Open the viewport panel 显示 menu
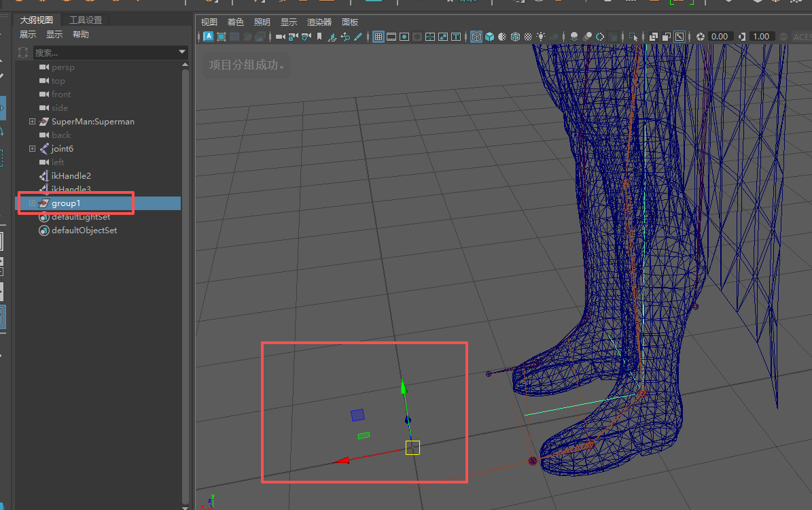Screen dimensions: 812x510 (x=289, y=22)
